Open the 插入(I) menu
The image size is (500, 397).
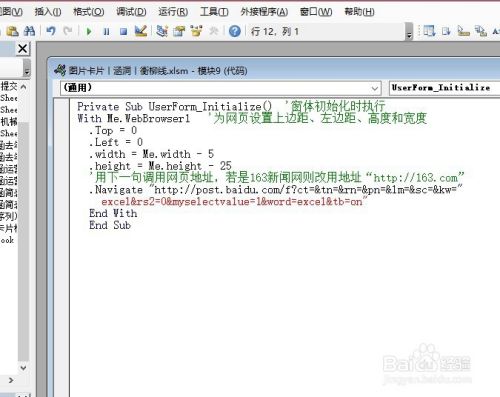pyautogui.click(x=48, y=12)
